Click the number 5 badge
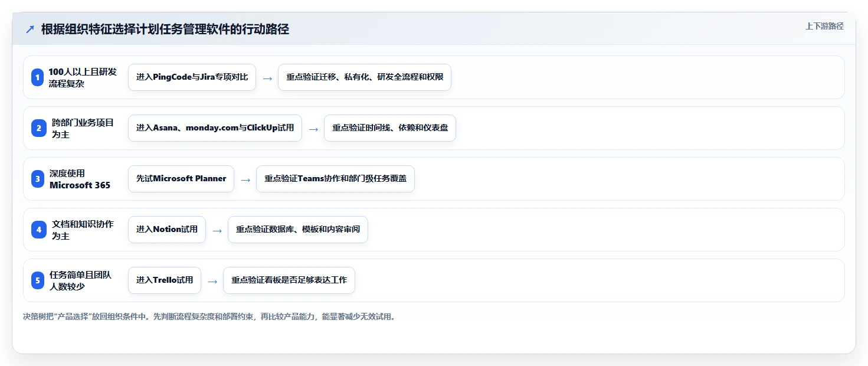This screenshot has height=366, width=868. 38,280
